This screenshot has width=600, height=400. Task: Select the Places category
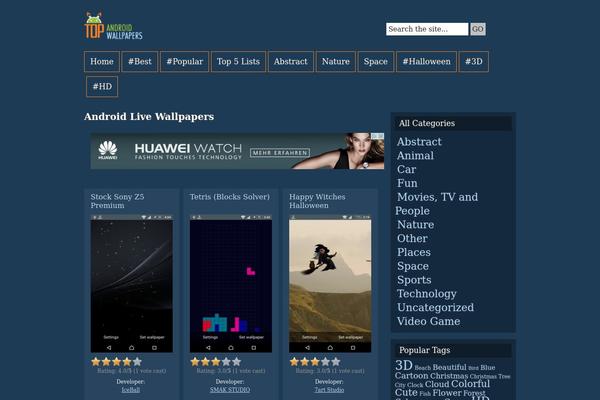[414, 252]
